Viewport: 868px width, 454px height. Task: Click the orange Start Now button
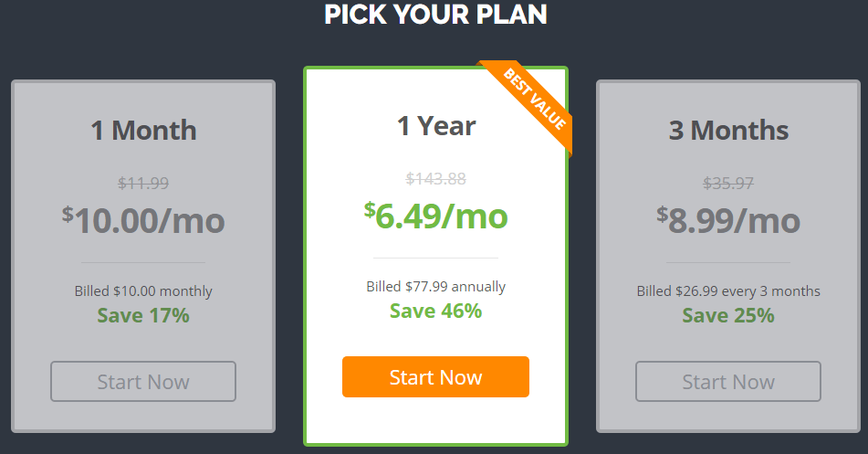435,377
